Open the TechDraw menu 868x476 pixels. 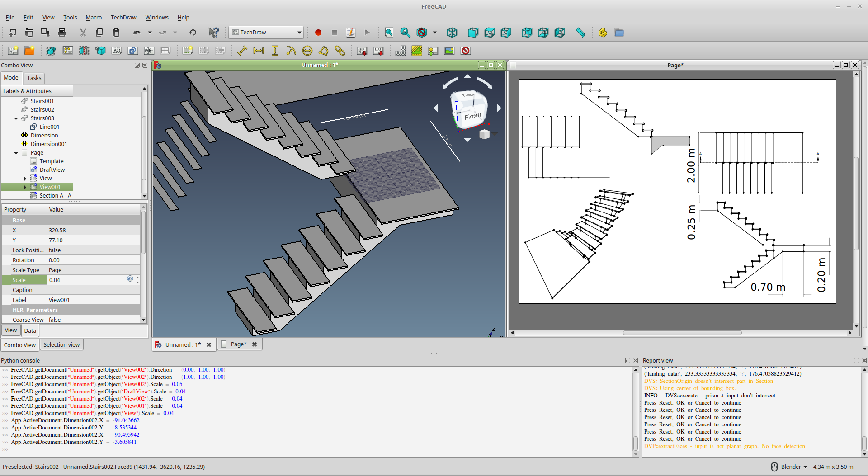tap(123, 17)
